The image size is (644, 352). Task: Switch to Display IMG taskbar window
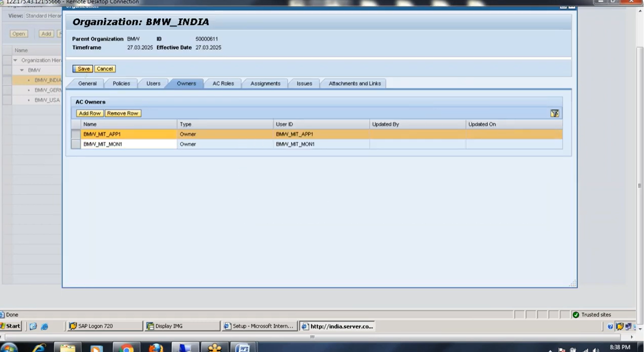182,326
